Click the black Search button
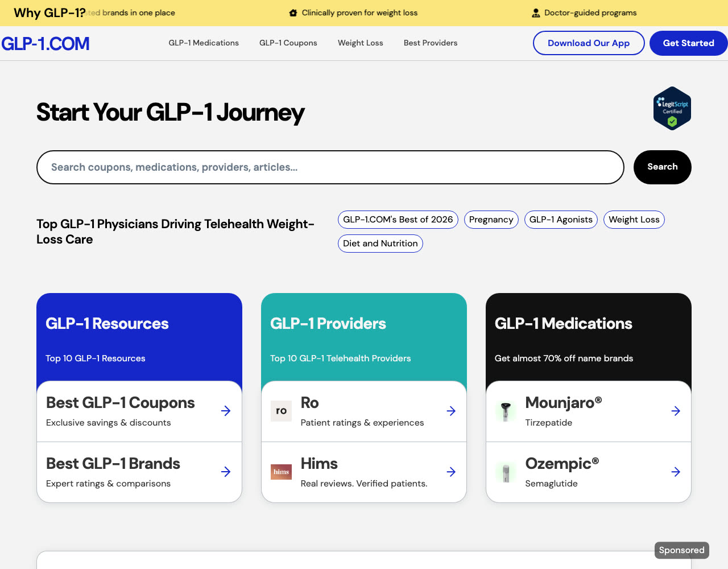 coord(663,167)
